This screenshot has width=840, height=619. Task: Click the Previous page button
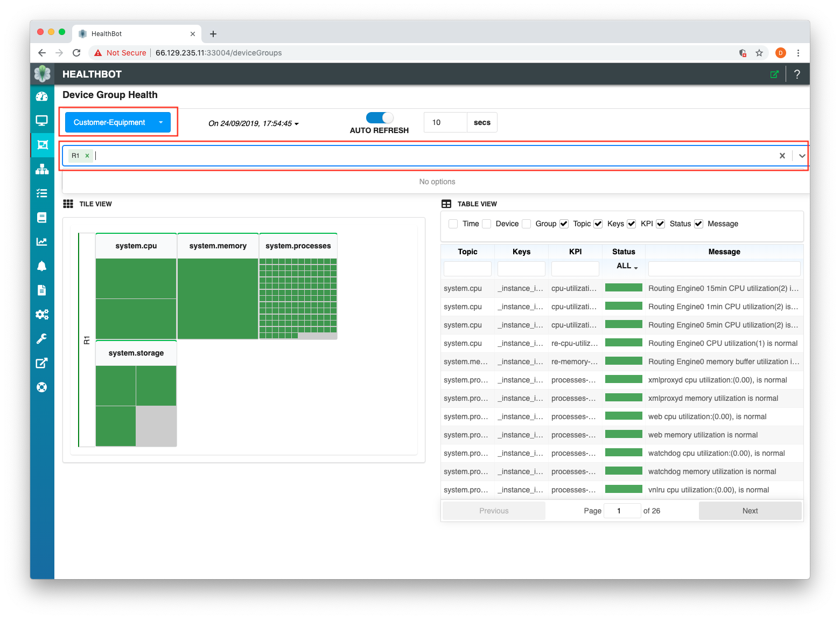[x=494, y=511]
